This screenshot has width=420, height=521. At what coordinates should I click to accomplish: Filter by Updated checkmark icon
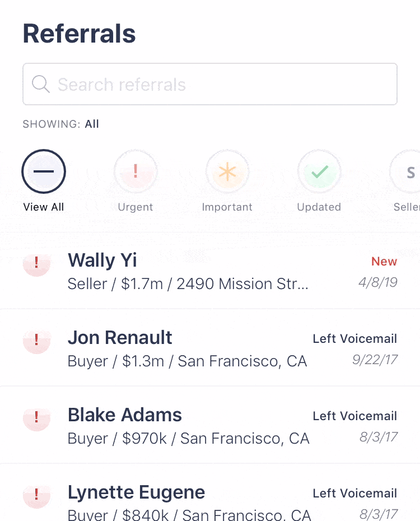pos(319,171)
